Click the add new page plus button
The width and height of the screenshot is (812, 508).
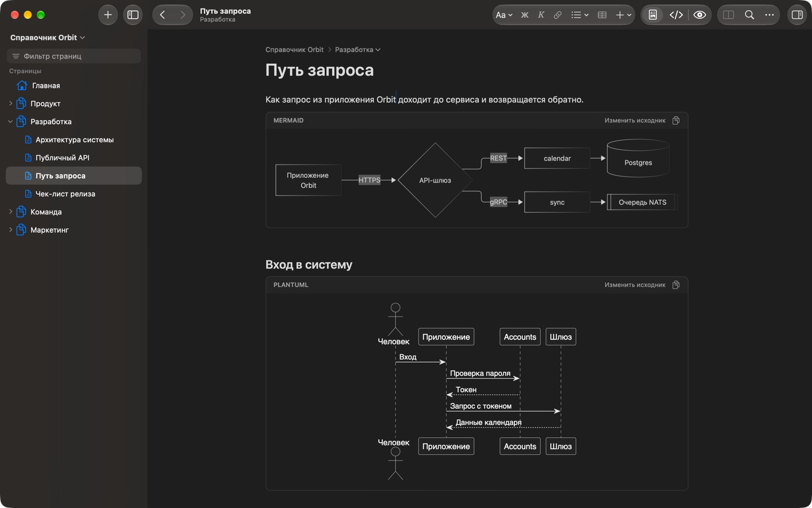(108, 15)
